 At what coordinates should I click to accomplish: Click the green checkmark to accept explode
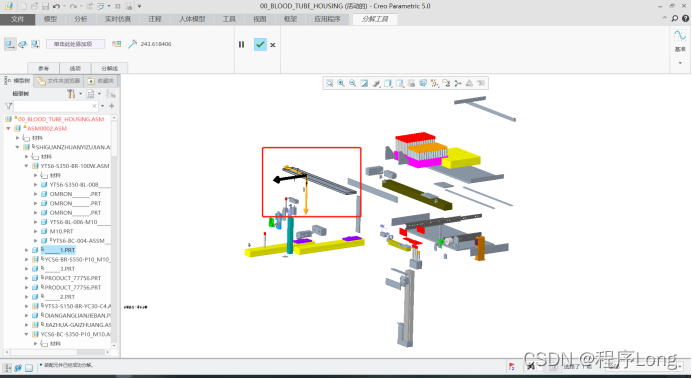[x=260, y=44]
